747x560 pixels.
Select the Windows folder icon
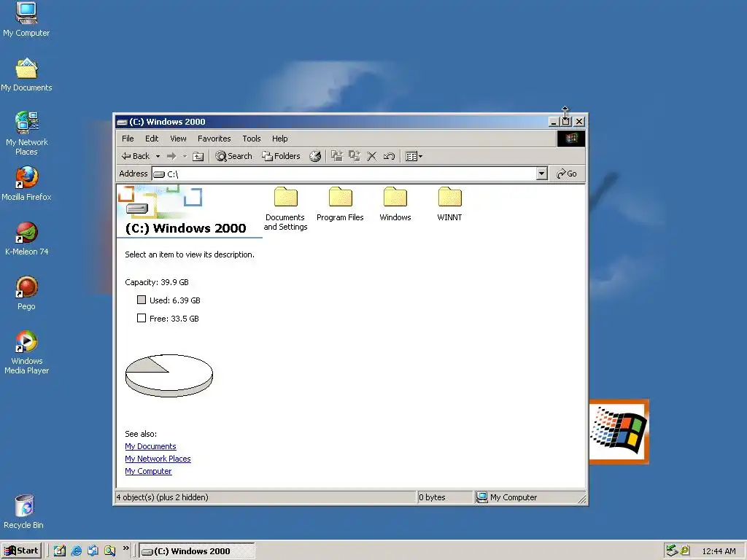(x=395, y=197)
